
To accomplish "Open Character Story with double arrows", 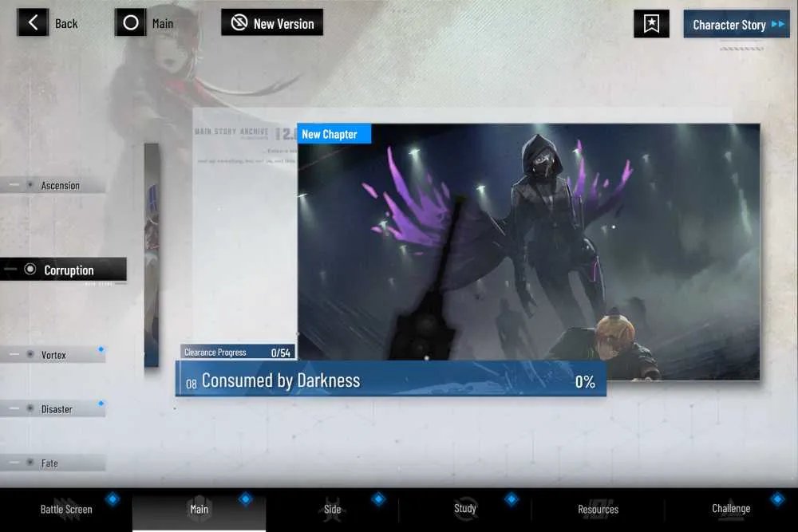I will (737, 24).
